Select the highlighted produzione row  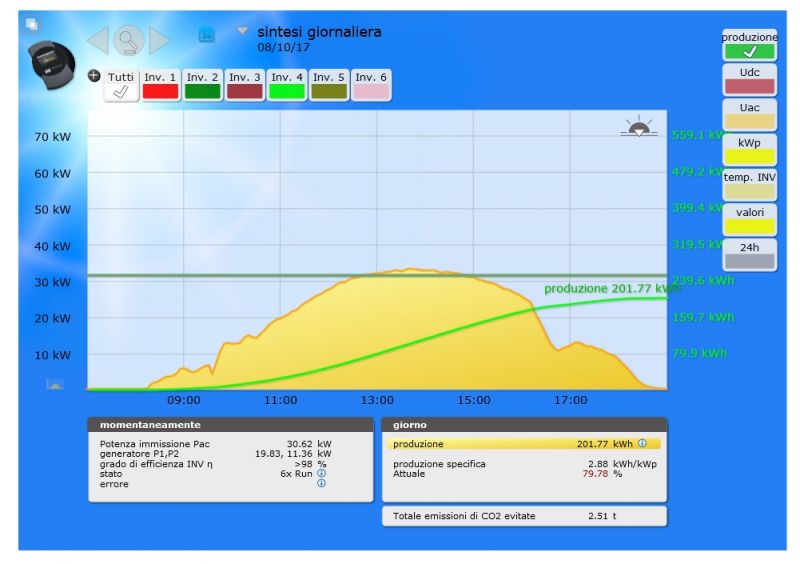(x=524, y=444)
